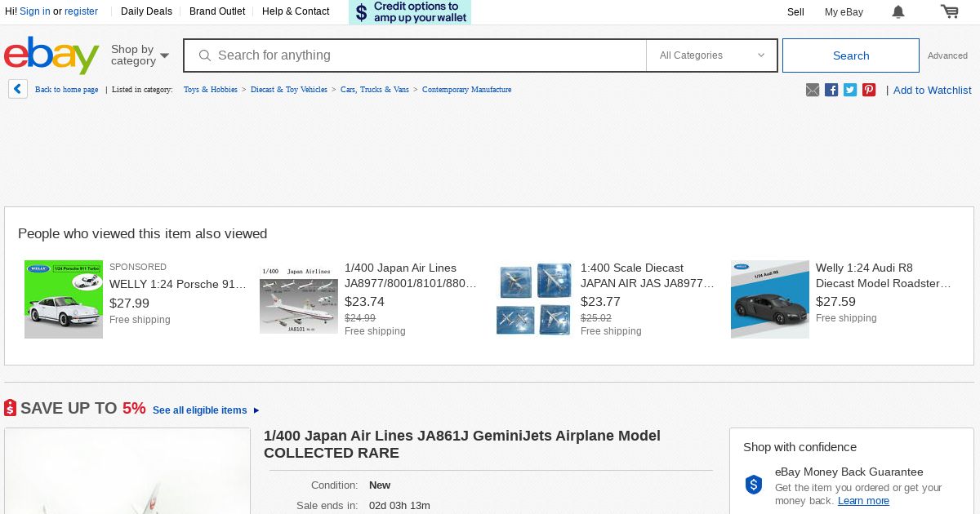Expand Shop by category menu
Viewport: 980px width, 514px height.
click(x=140, y=55)
